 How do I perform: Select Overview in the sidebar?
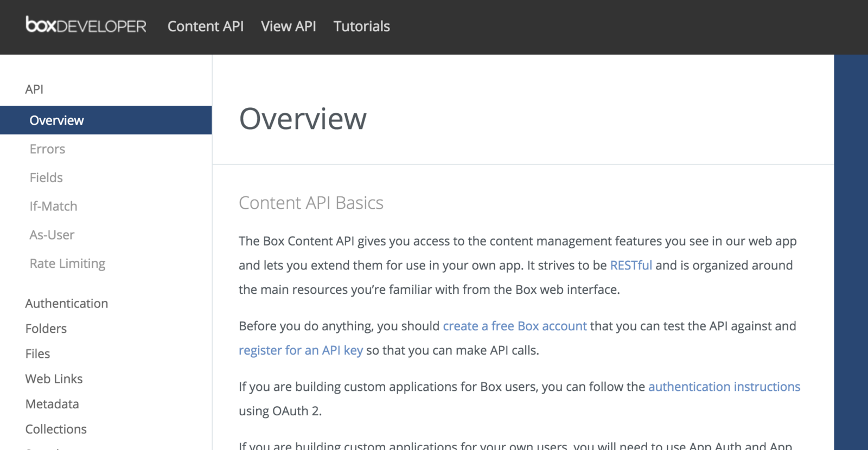(106, 120)
